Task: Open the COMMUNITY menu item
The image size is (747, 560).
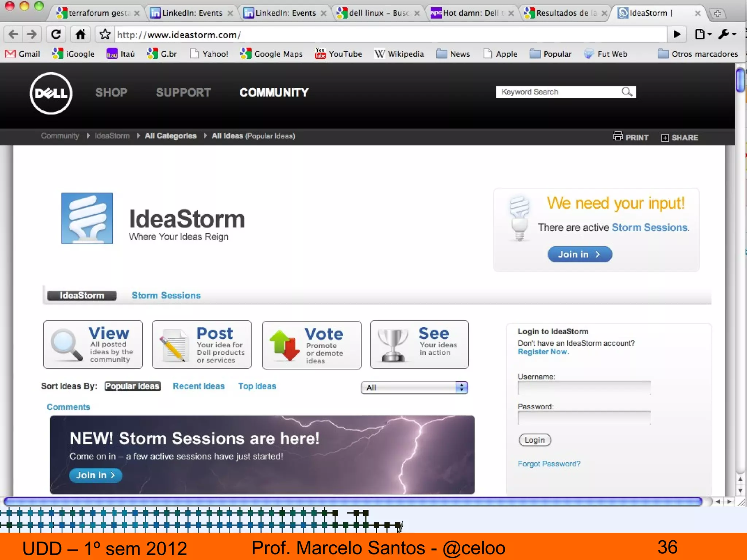Action: coord(274,93)
